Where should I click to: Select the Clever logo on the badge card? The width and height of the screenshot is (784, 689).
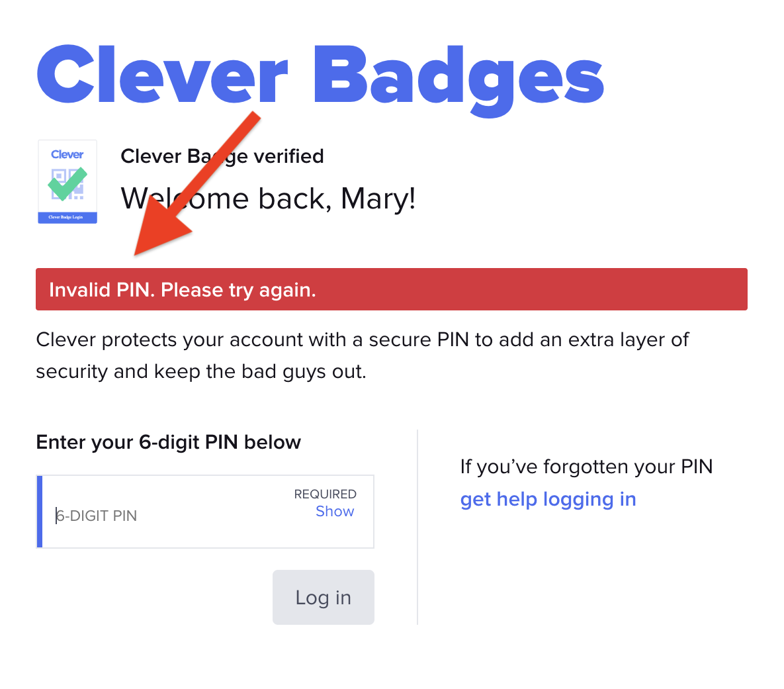coord(67,154)
